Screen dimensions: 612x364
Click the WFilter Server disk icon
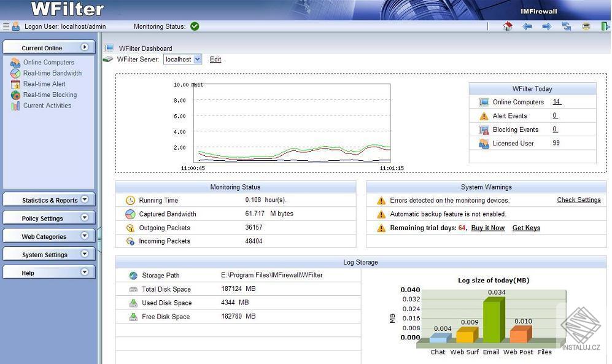coord(107,60)
